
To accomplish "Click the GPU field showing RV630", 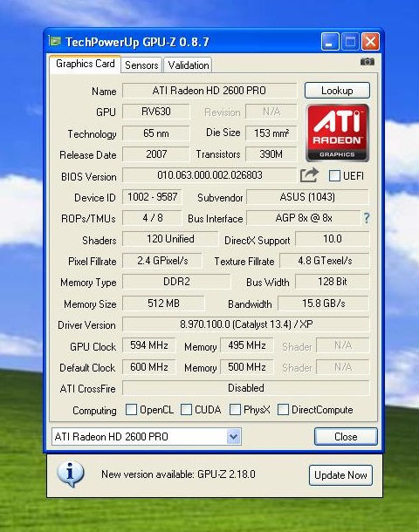I will [156, 112].
